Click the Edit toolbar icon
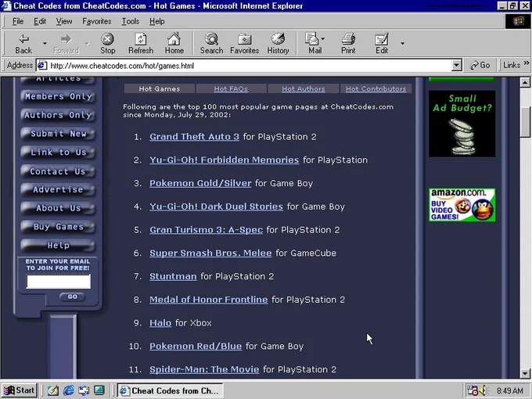The width and height of the screenshot is (532, 399). click(382, 44)
